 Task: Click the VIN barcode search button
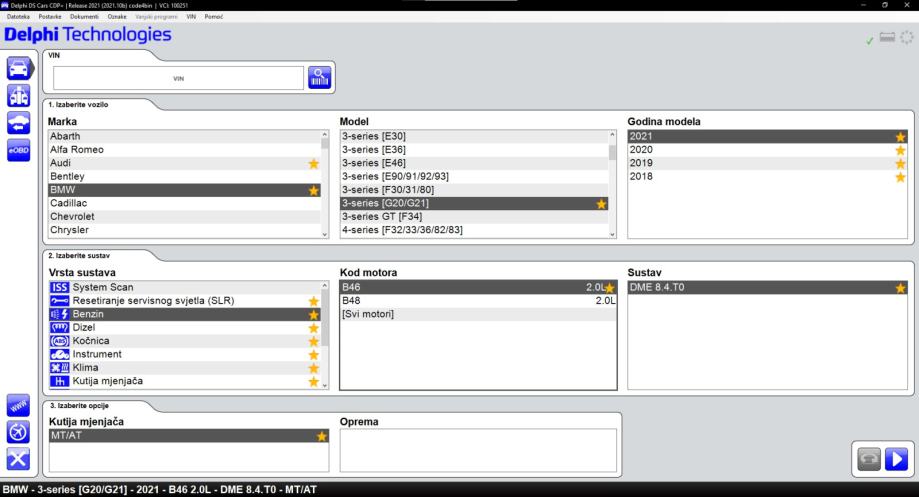point(319,77)
